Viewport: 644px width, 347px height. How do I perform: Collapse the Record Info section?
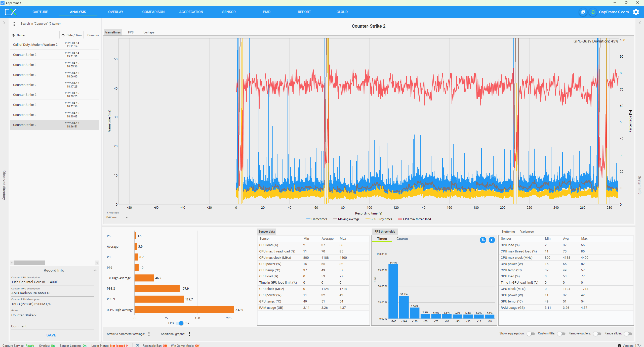pyautogui.click(x=95, y=270)
